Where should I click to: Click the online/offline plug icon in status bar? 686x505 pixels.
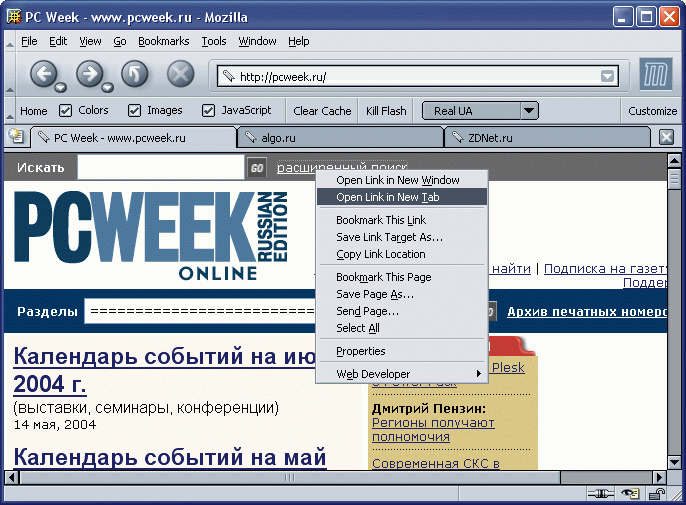600,494
